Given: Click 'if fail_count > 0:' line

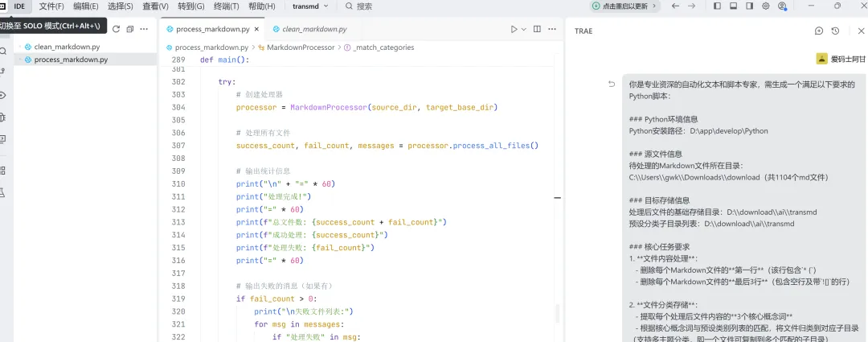Looking at the screenshot, I should click(x=275, y=299).
